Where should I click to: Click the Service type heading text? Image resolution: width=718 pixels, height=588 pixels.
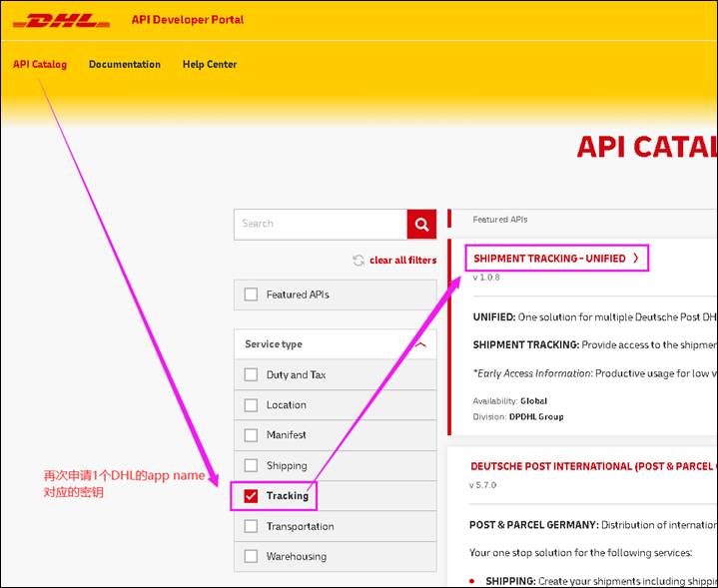[x=274, y=344]
